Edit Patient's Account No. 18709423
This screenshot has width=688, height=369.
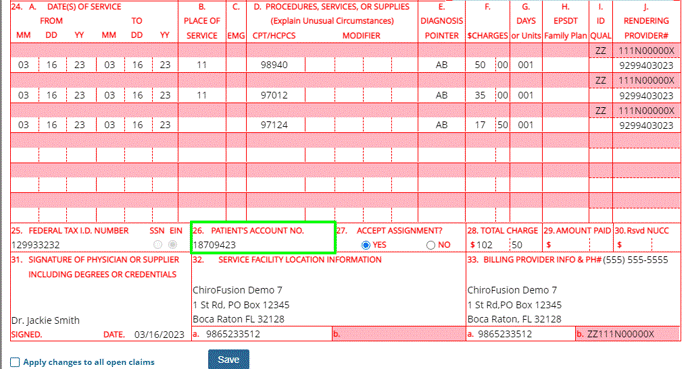263,245
